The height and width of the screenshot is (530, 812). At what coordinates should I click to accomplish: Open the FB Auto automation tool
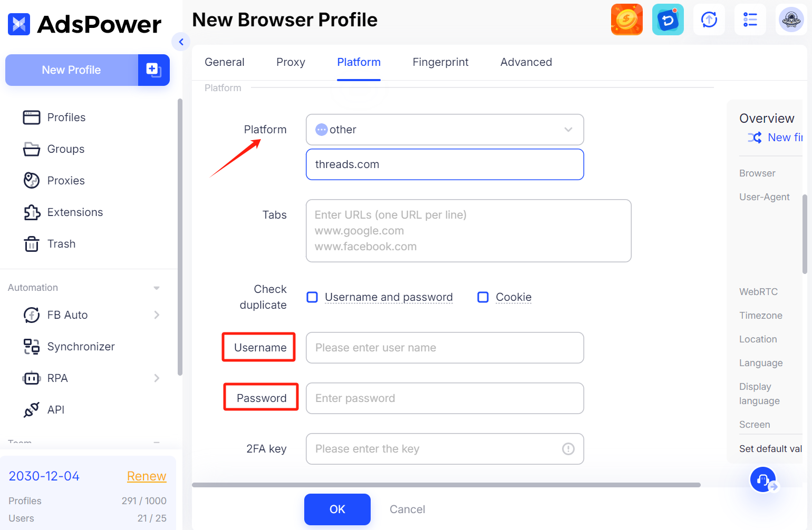tap(67, 315)
